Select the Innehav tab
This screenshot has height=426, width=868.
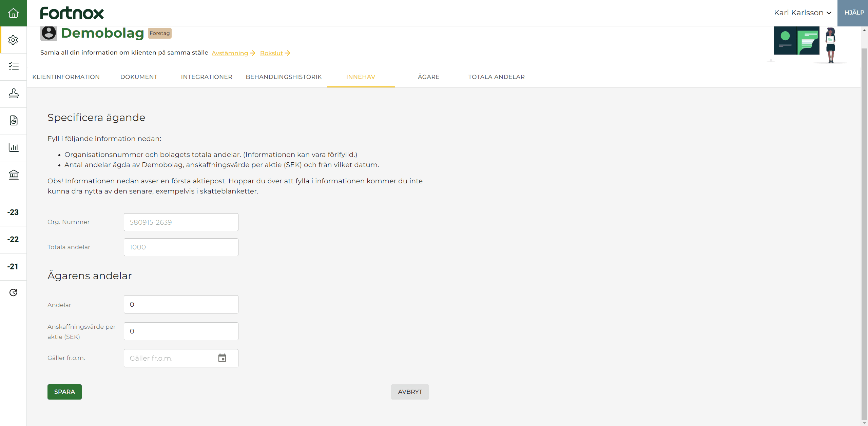(361, 77)
